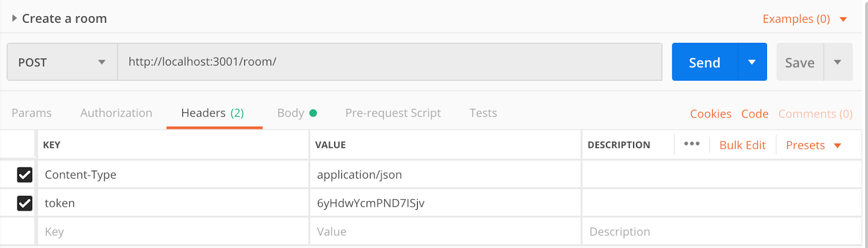The width and height of the screenshot is (868, 248).
Task: Open the Save options arrow
Action: tap(838, 62)
